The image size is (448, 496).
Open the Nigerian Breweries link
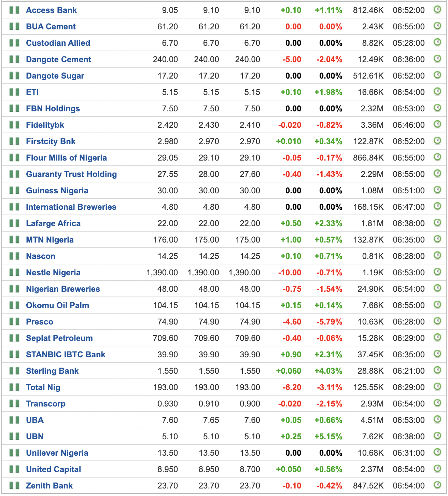coord(63,289)
